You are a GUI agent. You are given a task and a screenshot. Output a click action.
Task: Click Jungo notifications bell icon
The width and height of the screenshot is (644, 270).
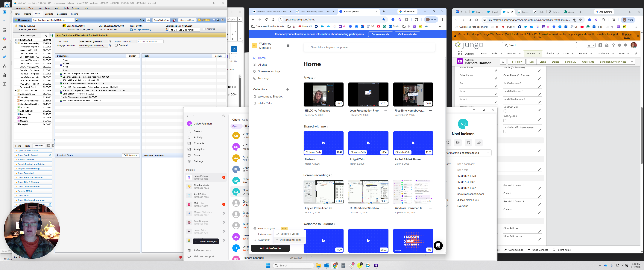click(x=625, y=45)
